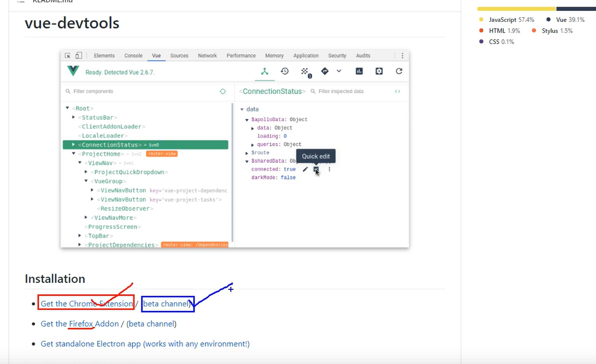The image size is (596, 364).
Task: Toggle the device toolbar icon in devtools
Action: (x=79, y=55)
